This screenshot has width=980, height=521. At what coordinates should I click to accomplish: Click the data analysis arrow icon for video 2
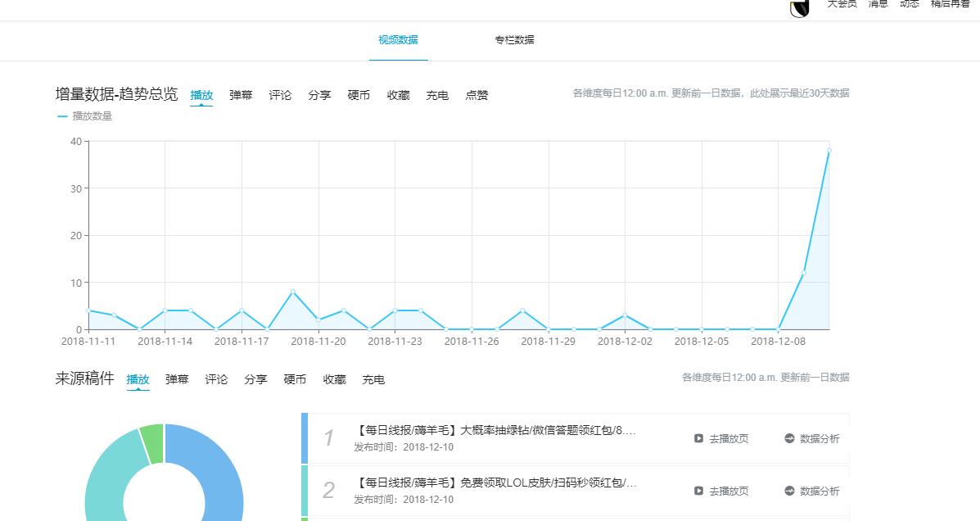coord(789,491)
